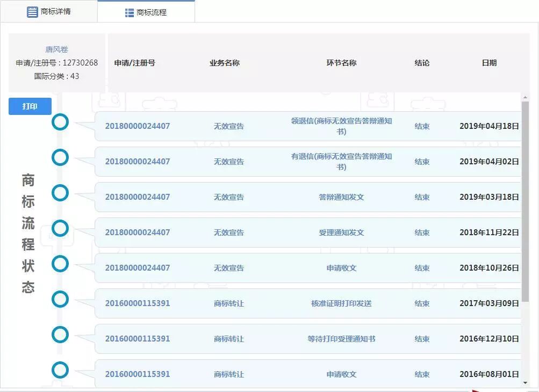Click the date 2016年08月01日
This screenshot has width=539, height=392.
tap(489, 374)
